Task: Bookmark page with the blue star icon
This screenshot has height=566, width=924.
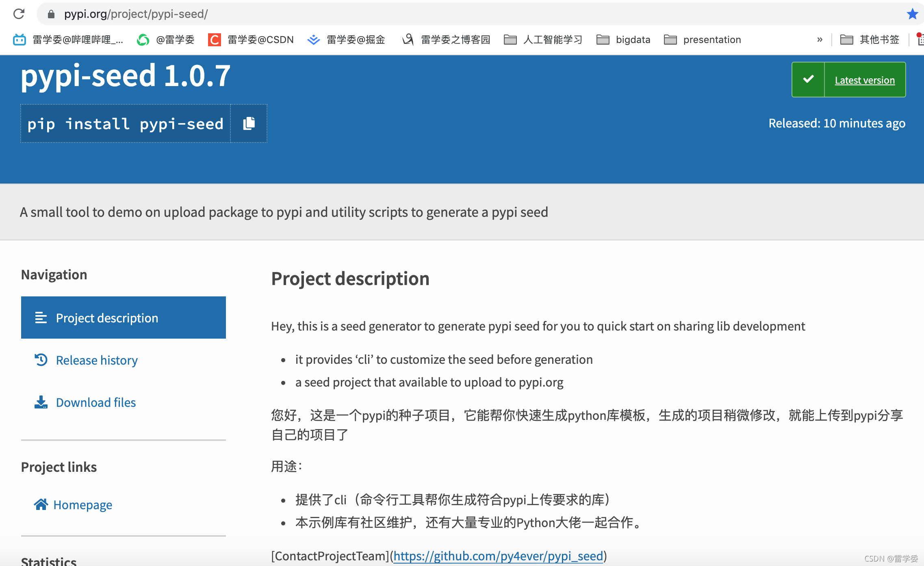Action: 913,14
